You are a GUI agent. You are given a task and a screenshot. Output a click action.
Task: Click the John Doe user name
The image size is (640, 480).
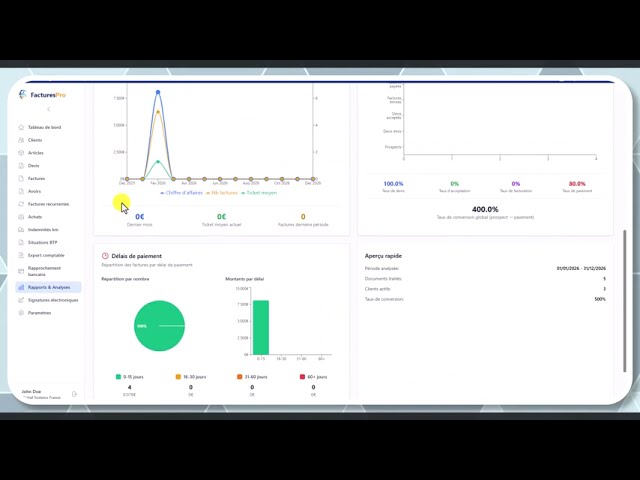pos(31,391)
